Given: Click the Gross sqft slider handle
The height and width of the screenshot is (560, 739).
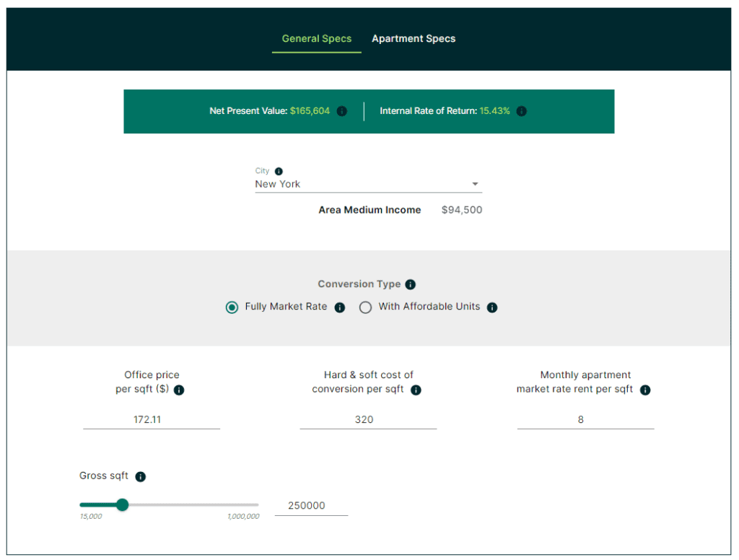Looking at the screenshot, I should (122, 505).
